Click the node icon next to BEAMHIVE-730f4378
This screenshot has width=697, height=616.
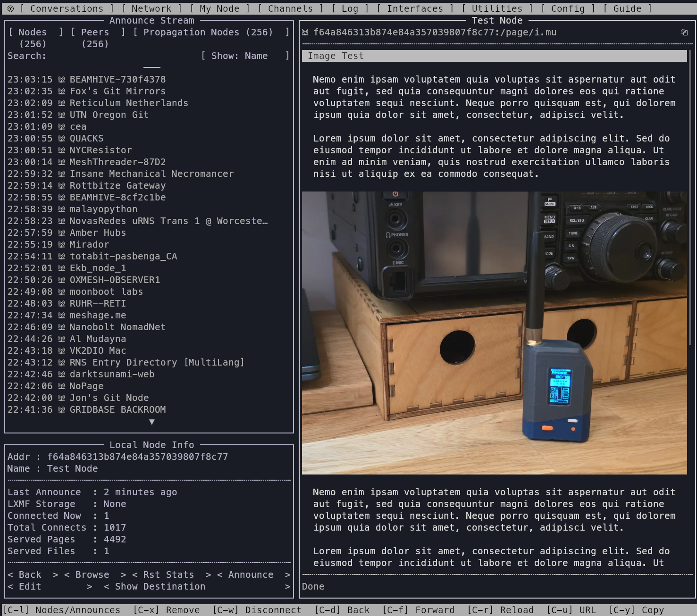61,79
